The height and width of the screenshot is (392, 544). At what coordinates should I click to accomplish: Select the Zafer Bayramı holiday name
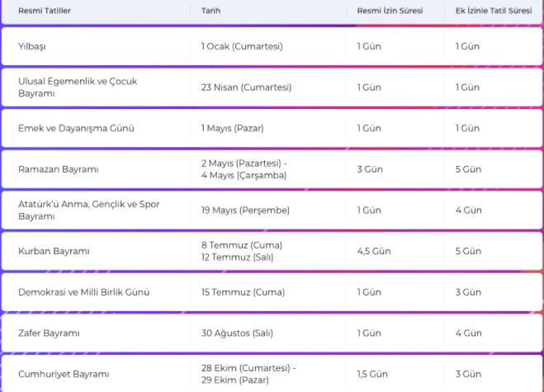[x=49, y=333]
